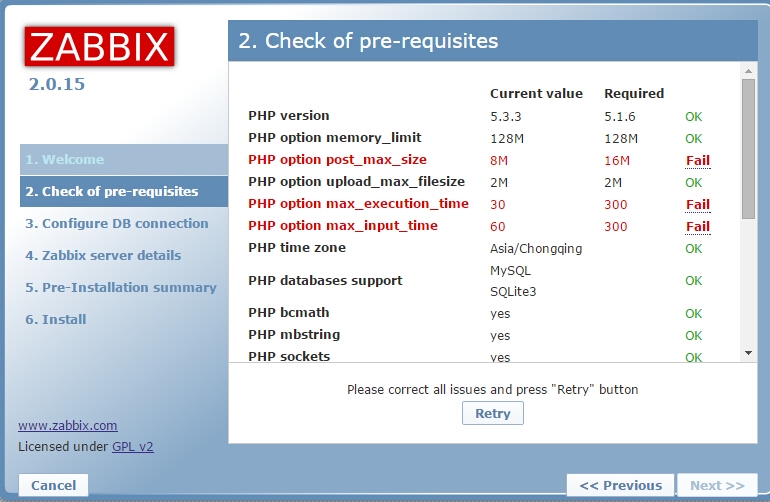The width and height of the screenshot is (770, 502).
Task: Select step 4. Zabbix server details
Action: pyautogui.click(x=103, y=255)
